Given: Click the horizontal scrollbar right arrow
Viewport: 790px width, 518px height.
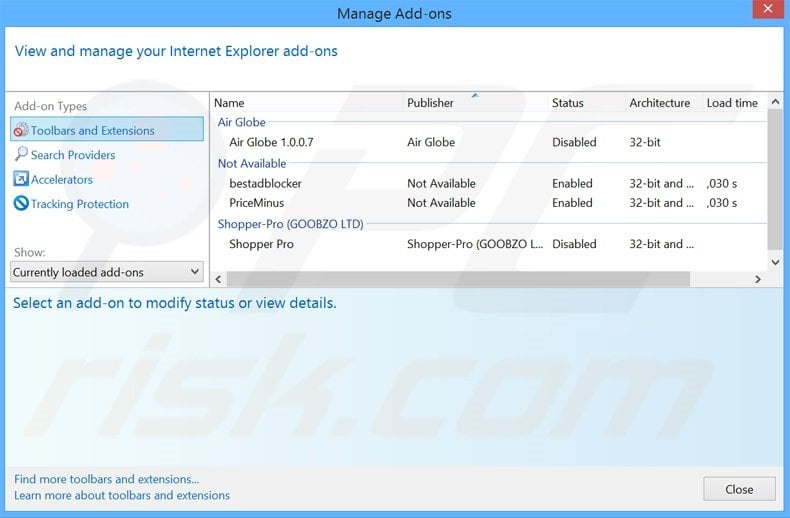Looking at the screenshot, I should (757, 279).
